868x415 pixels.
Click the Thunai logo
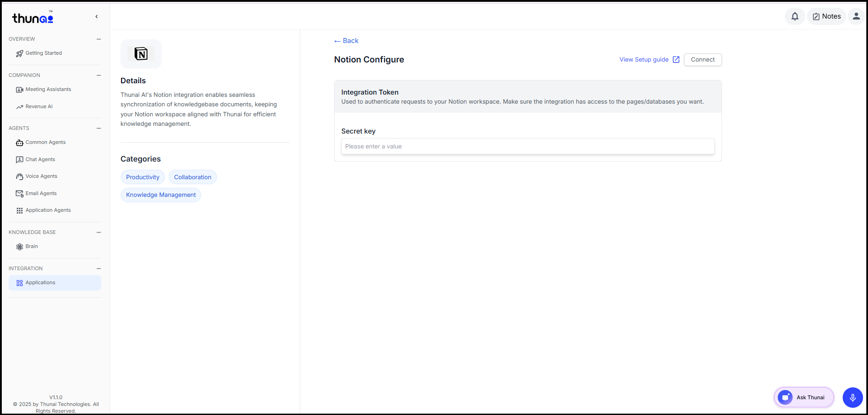click(x=33, y=18)
